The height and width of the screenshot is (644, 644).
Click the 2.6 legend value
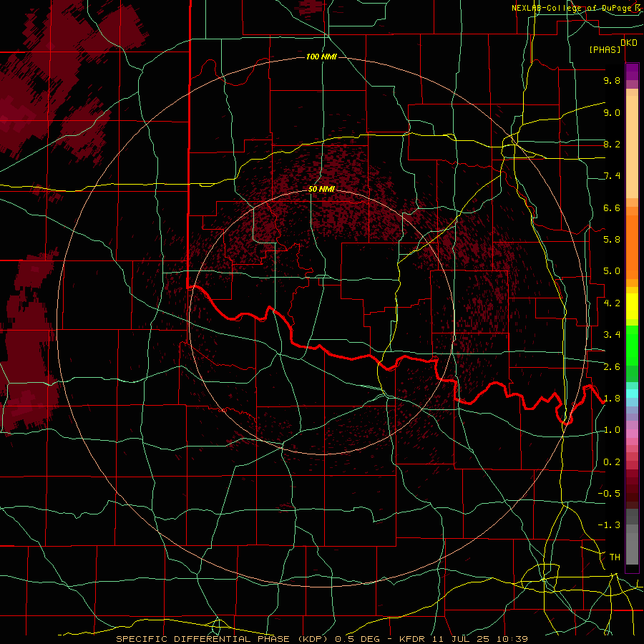click(612, 367)
